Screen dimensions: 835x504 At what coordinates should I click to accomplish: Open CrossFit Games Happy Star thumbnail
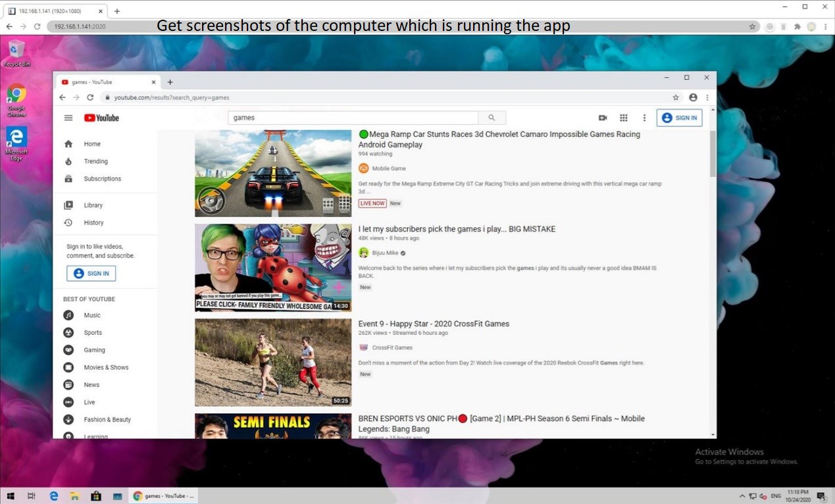(273, 363)
